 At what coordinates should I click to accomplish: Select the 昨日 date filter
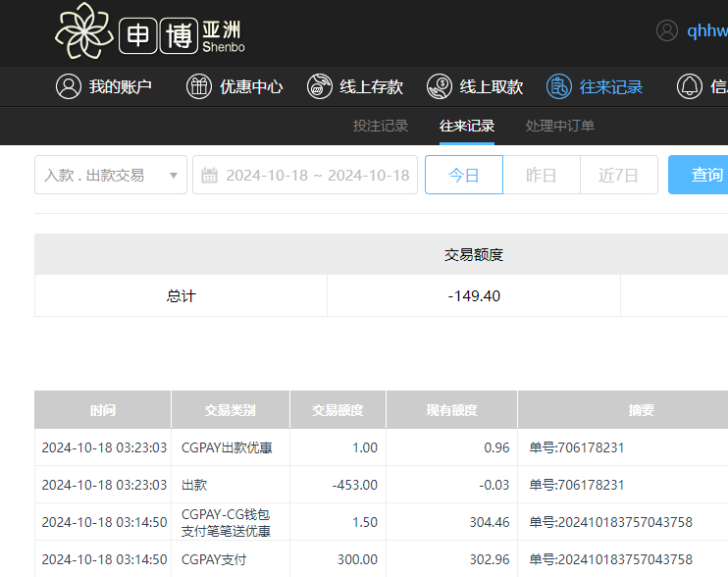click(x=541, y=176)
